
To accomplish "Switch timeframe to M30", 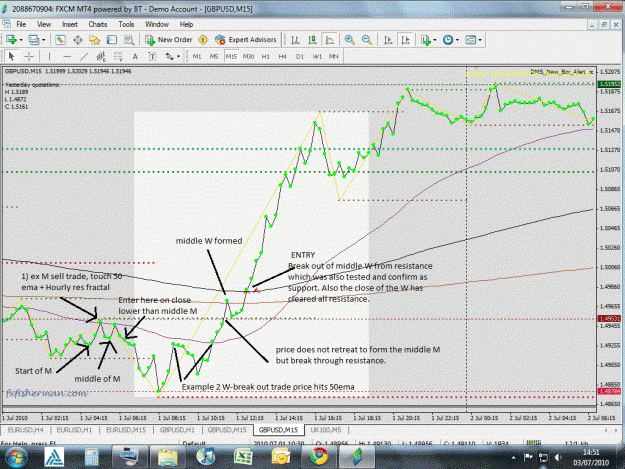I will coord(248,57).
